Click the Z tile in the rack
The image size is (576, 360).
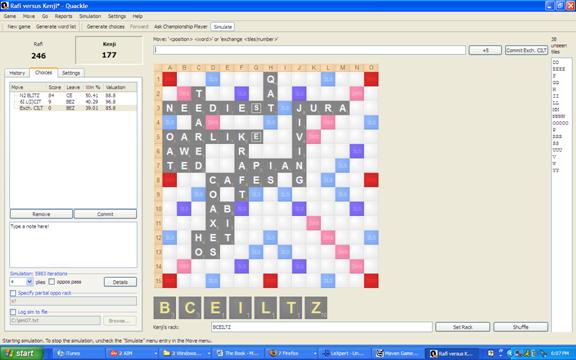[316, 308]
